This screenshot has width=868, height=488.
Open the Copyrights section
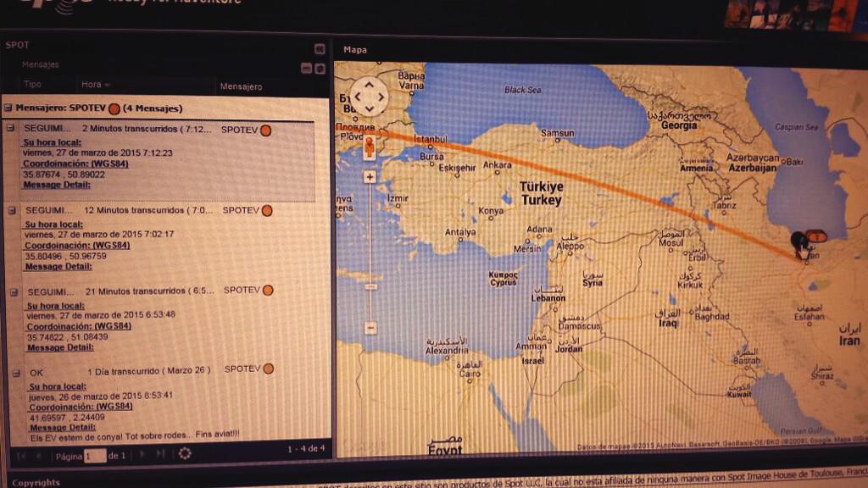click(36, 482)
